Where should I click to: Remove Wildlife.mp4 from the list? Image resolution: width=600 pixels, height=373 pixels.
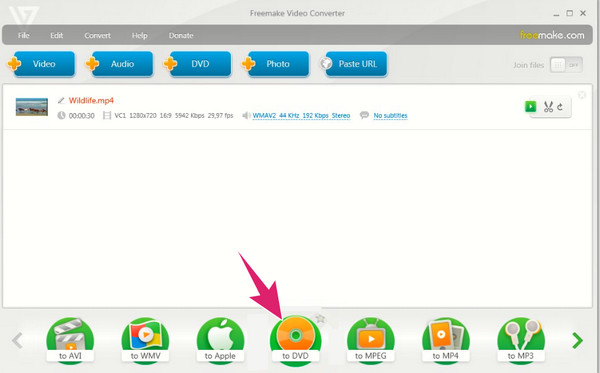tap(582, 95)
